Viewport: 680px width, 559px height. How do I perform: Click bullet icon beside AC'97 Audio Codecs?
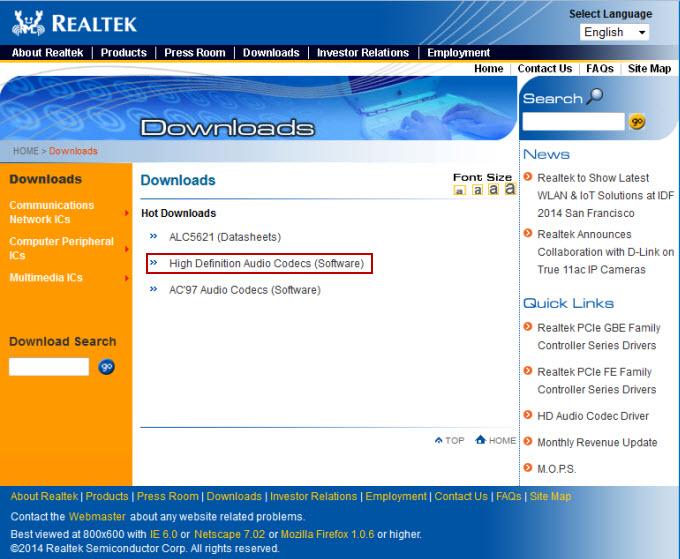[x=154, y=289]
